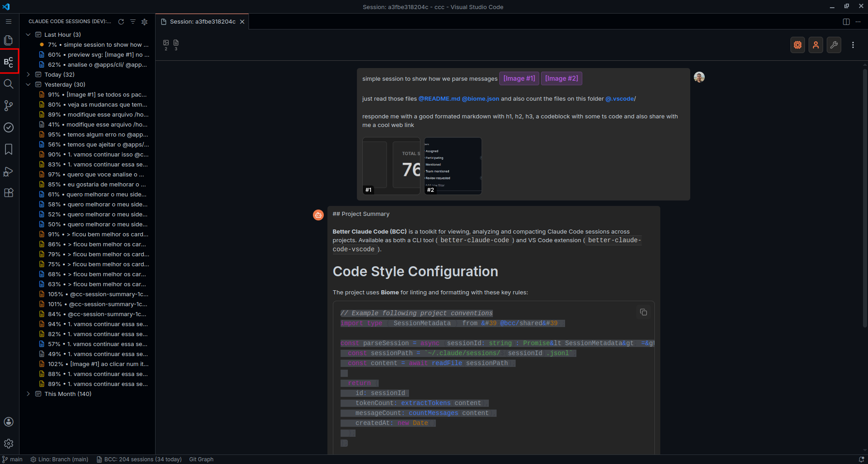This screenshot has height=464, width=868.
Task: Open the Extensions view
Action: 9,193
